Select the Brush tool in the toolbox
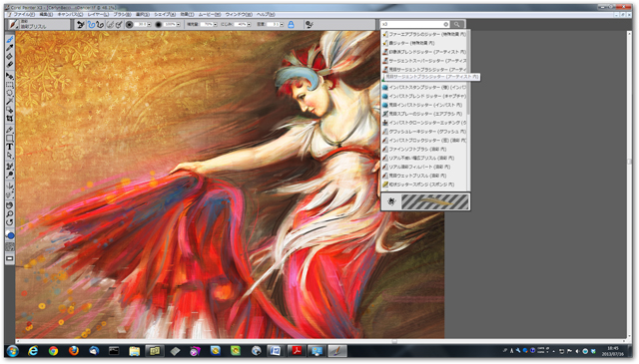 tap(9, 39)
